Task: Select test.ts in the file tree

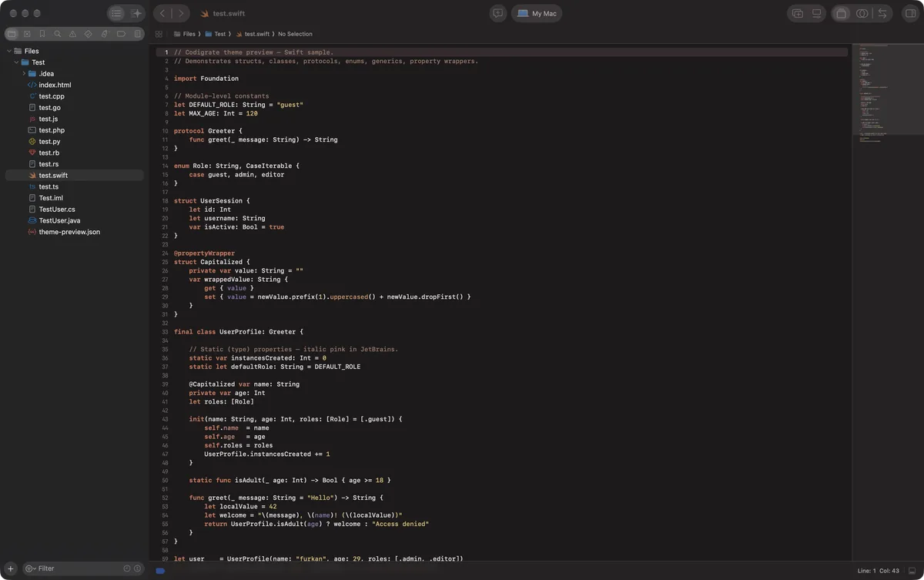Action: coord(74,186)
